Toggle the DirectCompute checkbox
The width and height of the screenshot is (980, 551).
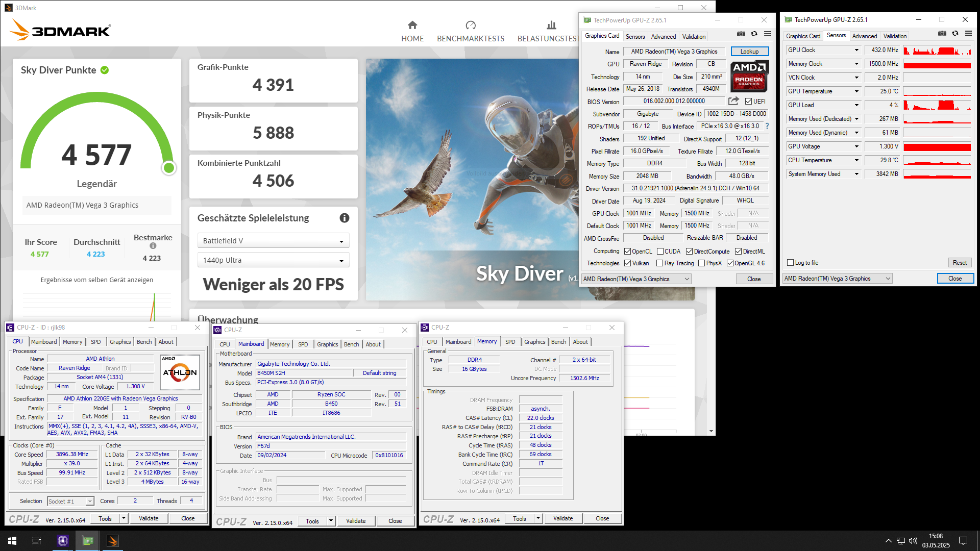pyautogui.click(x=689, y=251)
